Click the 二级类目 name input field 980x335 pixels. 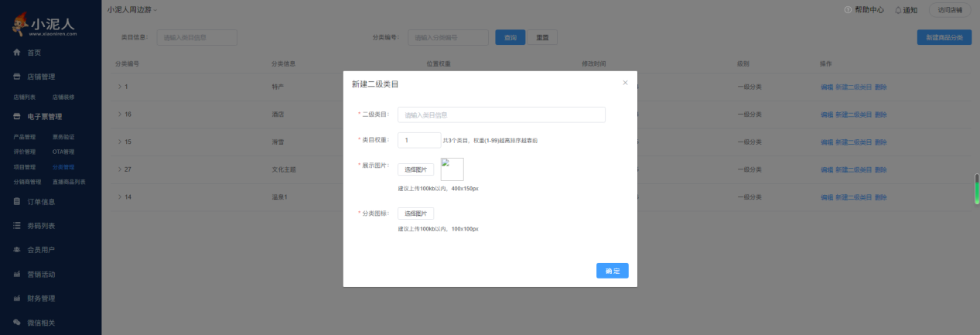point(500,115)
